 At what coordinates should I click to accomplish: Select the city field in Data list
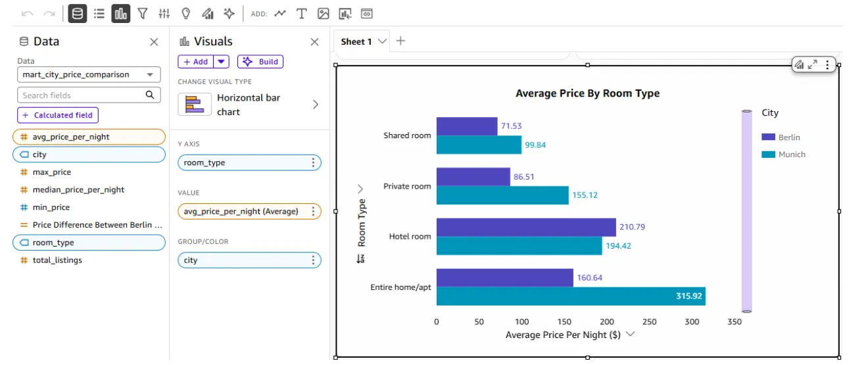coord(89,155)
